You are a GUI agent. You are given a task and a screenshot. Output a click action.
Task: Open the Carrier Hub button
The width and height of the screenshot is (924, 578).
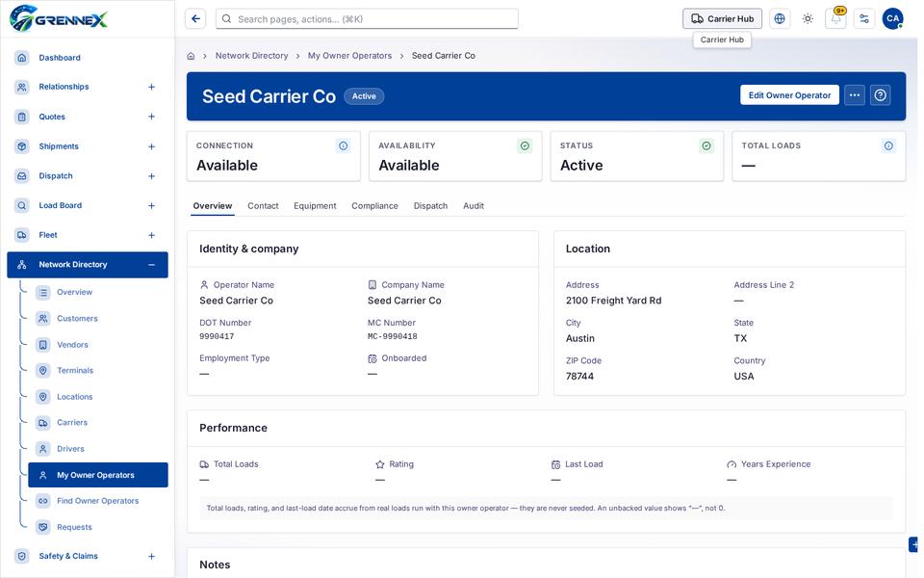tap(722, 19)
